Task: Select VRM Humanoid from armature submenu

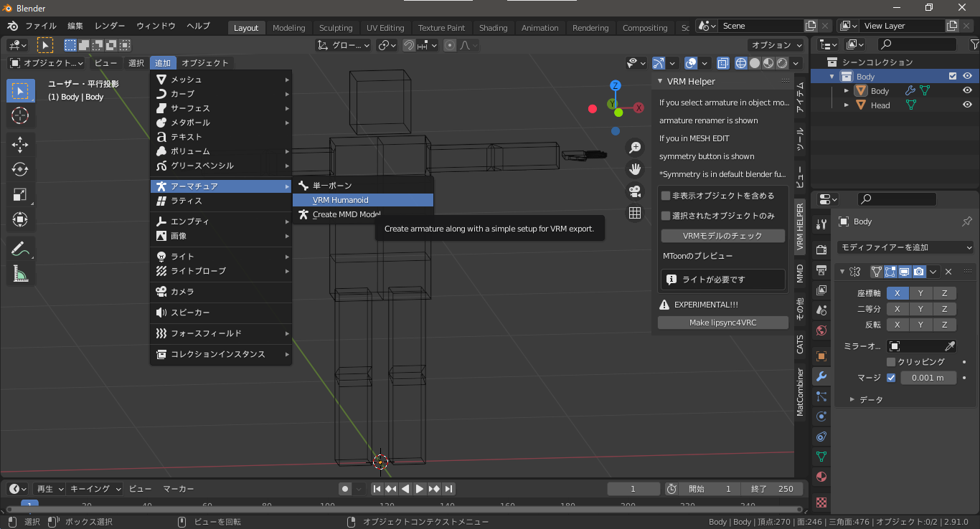Action: pos(362,200)
